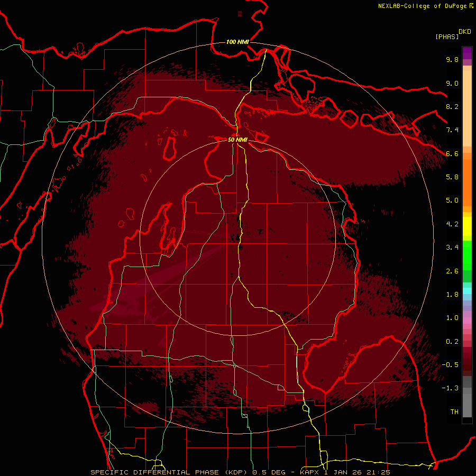Viewport: 476px width, 476px height.
Task: Click the -0.5 value on the scale
Action: [x=450, y=365]
